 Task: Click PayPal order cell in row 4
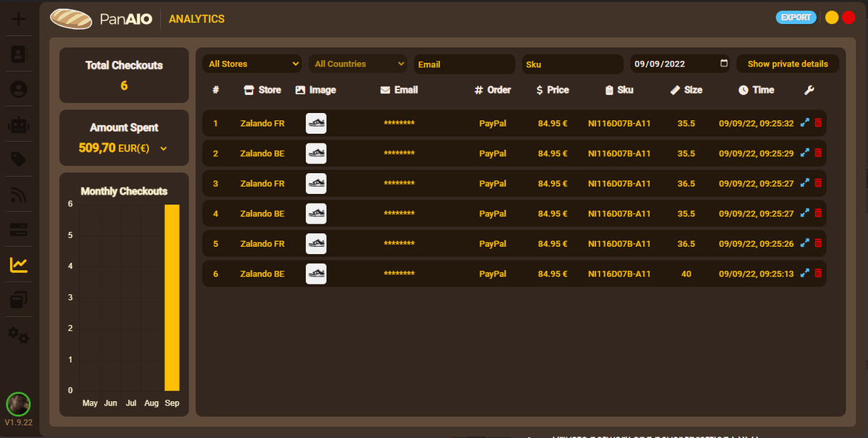(x=493, y=214)
